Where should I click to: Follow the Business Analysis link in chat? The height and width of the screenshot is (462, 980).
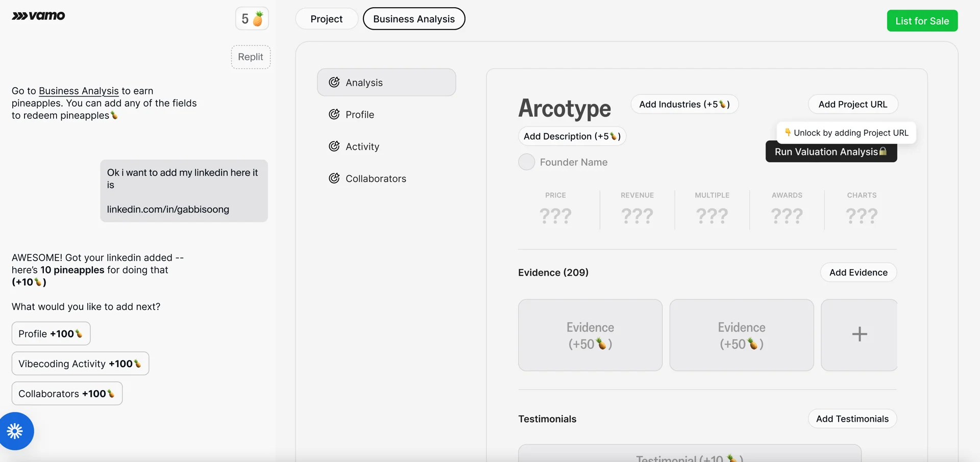(x=79, y=91)
